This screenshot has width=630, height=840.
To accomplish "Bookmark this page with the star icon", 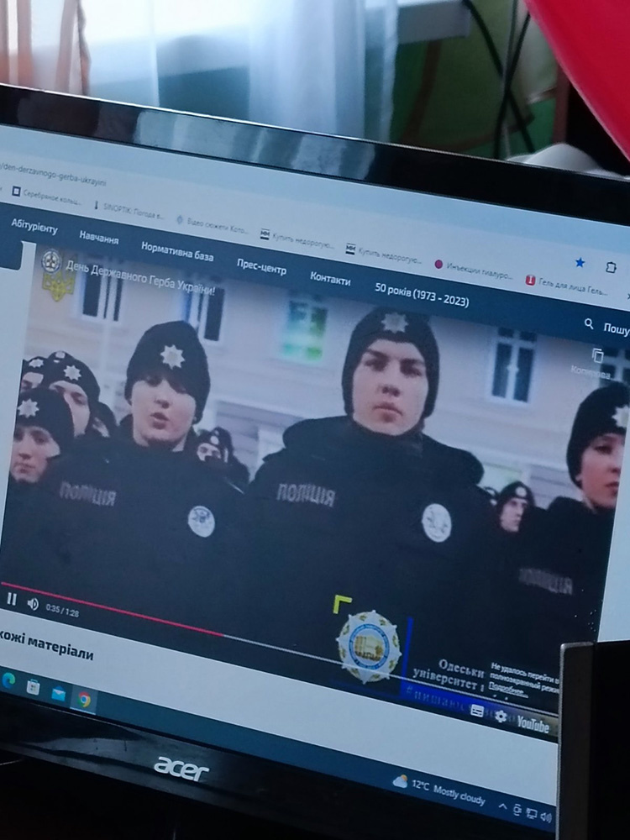I will (580, 263).
